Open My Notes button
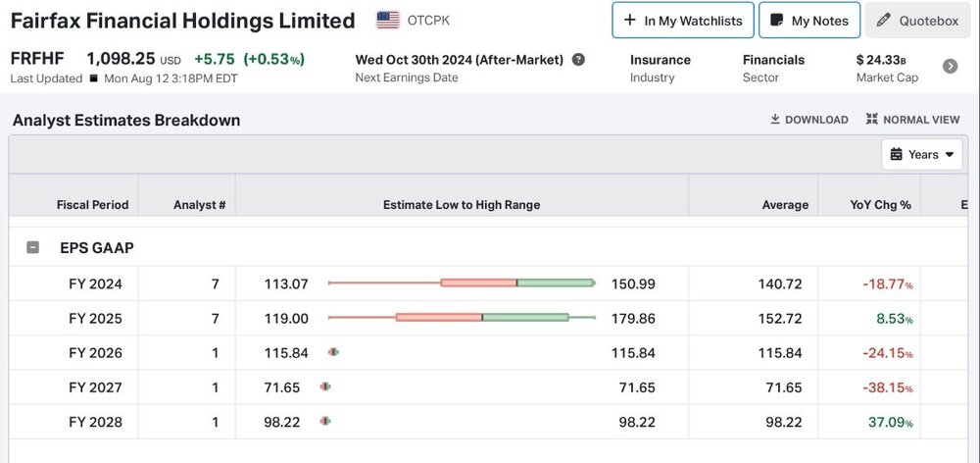This screenshot has height=463, width=980. [x=809, y=20]
